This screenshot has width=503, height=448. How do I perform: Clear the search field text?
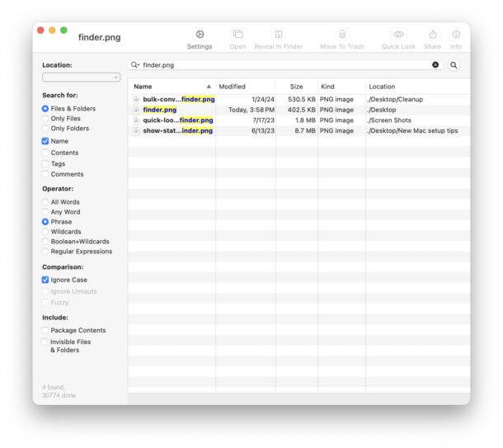(435, 64)
